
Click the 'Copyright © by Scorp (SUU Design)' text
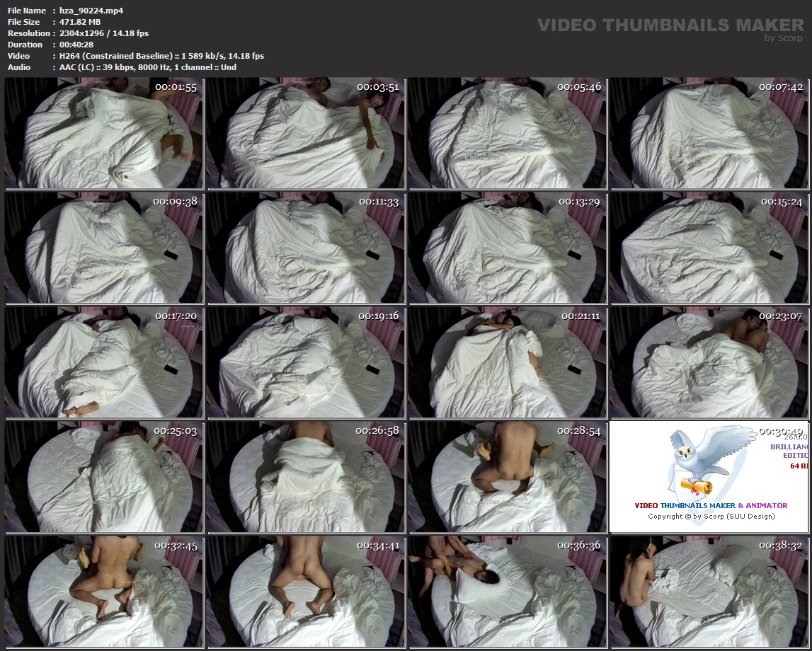pyautogui.click(x=711, y=516)
